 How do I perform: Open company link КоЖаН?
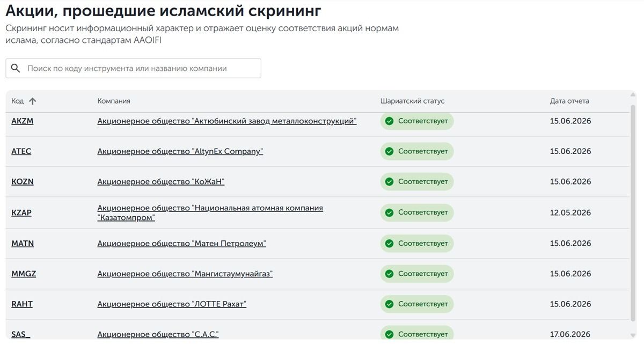click(x=161, y=182)
